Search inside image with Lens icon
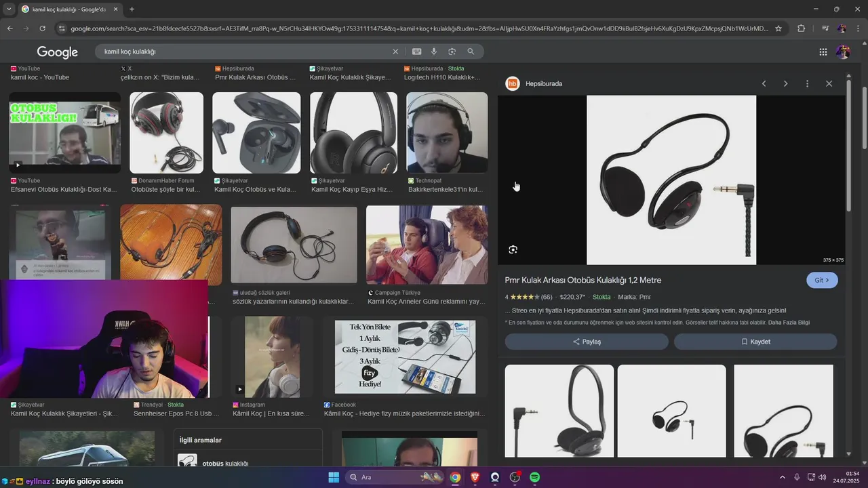868x488 pixels. [513, 249]
